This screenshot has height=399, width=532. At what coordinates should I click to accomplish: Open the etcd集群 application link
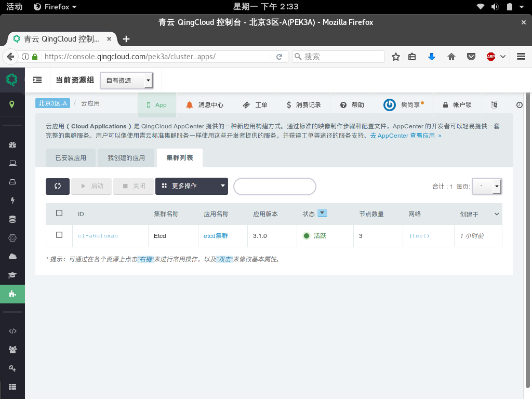click(215, 235)
